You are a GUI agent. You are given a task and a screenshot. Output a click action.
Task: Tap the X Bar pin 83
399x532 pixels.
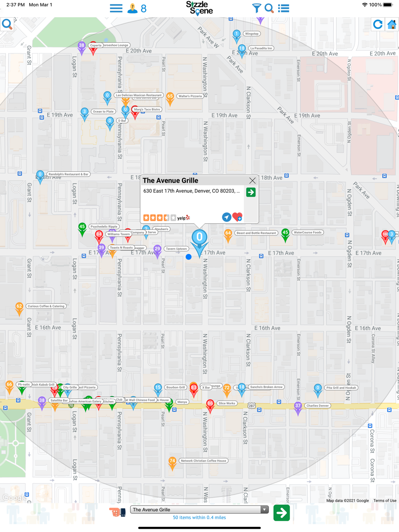[194, 390]
